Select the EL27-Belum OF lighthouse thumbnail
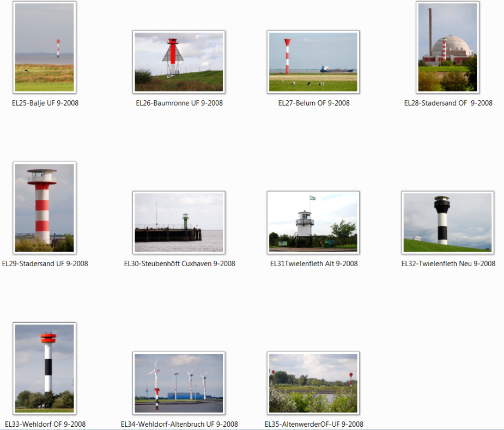504x430 pixels. pos(313,62)
